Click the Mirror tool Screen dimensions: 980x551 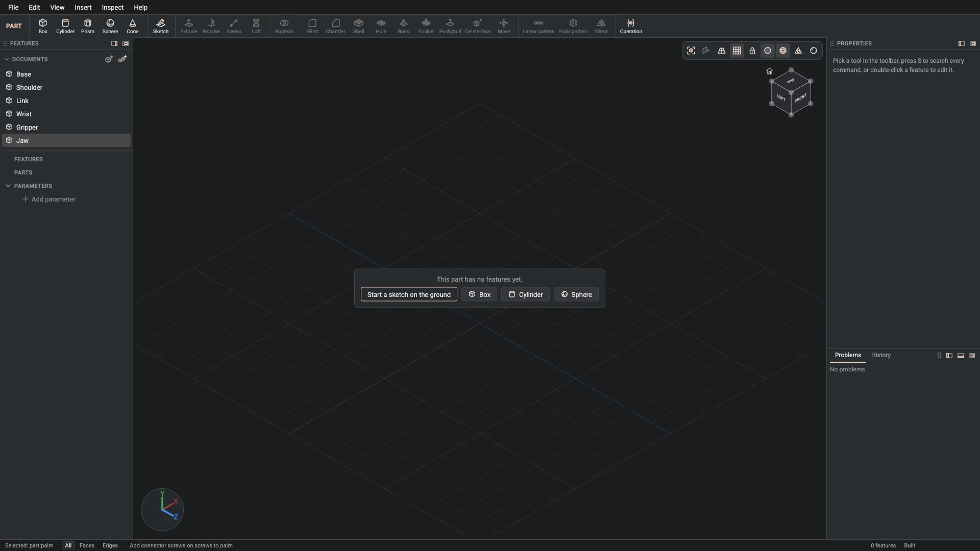coord(601,26)
